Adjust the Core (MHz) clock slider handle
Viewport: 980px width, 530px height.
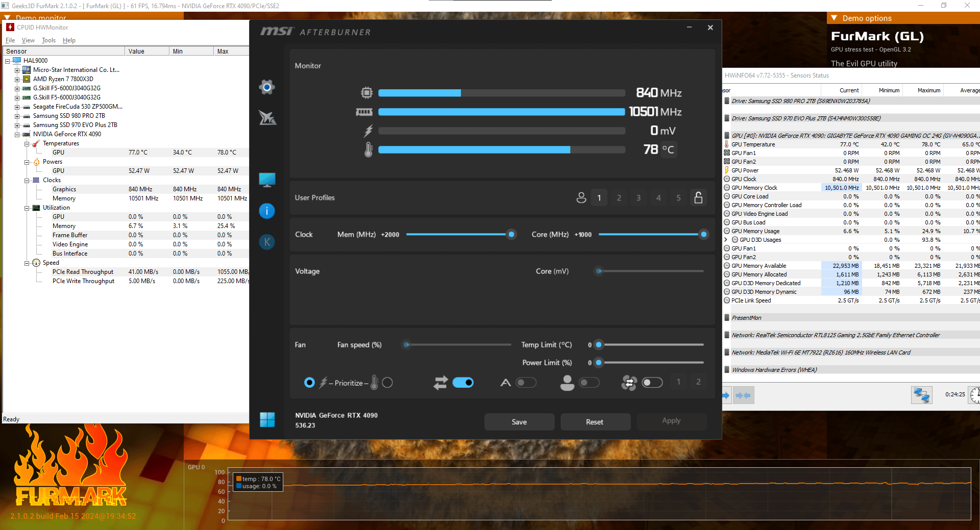tap(703, 235)
